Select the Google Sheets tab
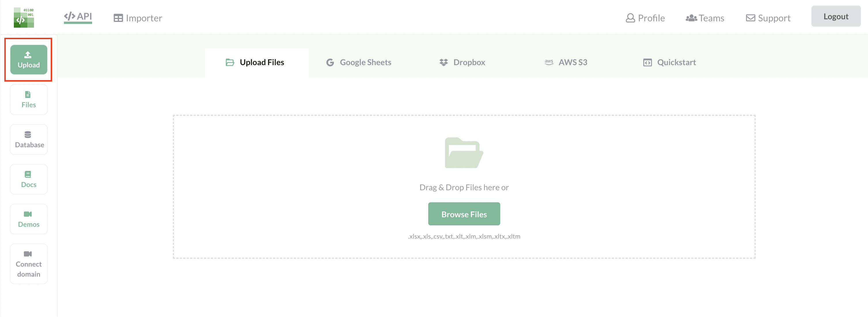The image size is (868, 317). [359, 62]
